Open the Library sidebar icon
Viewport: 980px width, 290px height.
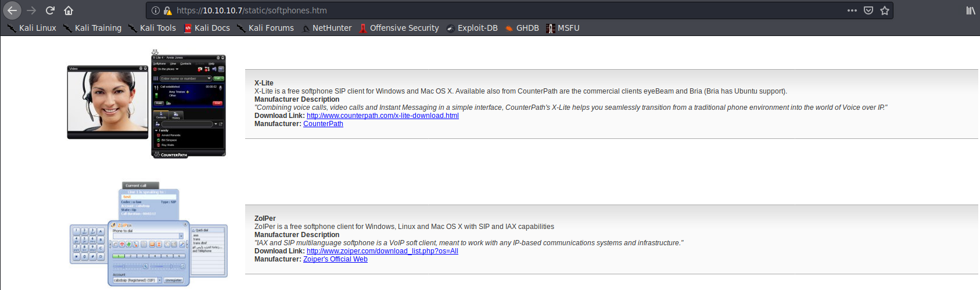coord(971,10)
